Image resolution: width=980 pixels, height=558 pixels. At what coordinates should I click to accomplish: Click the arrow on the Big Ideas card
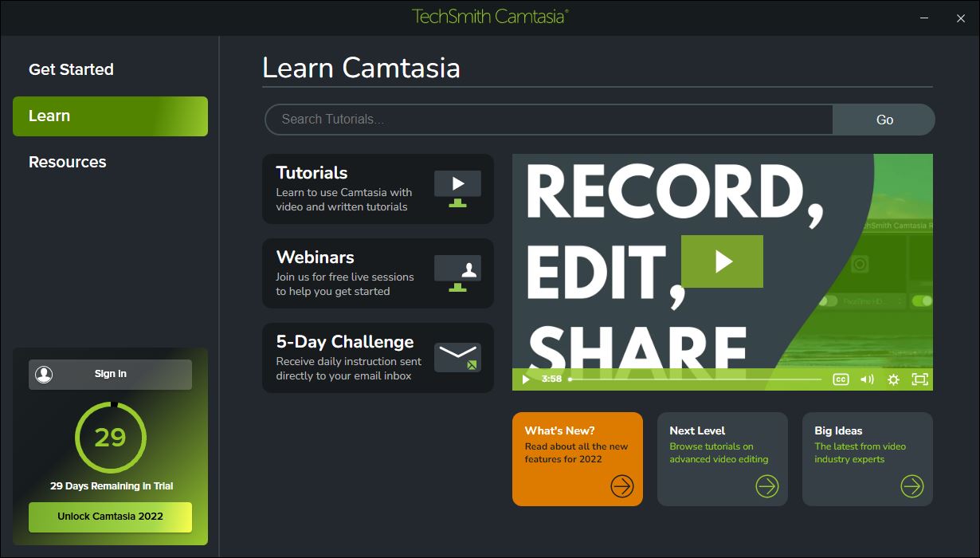912,485
